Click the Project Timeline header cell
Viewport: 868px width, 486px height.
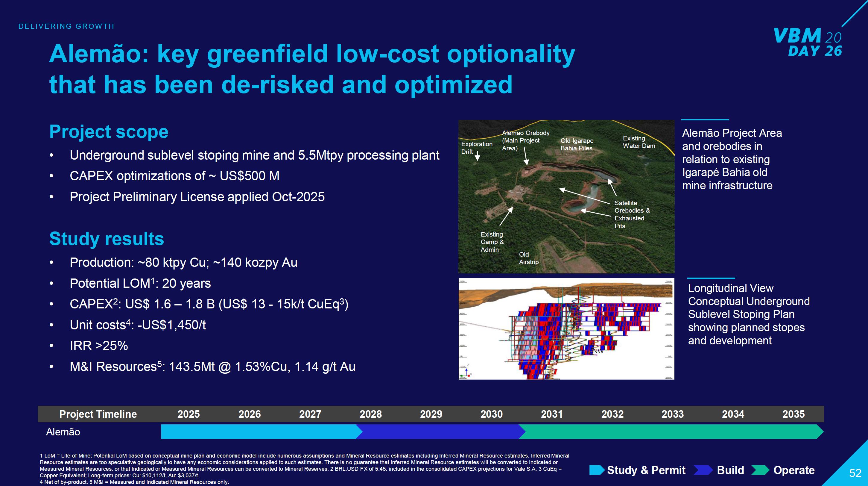98,414
